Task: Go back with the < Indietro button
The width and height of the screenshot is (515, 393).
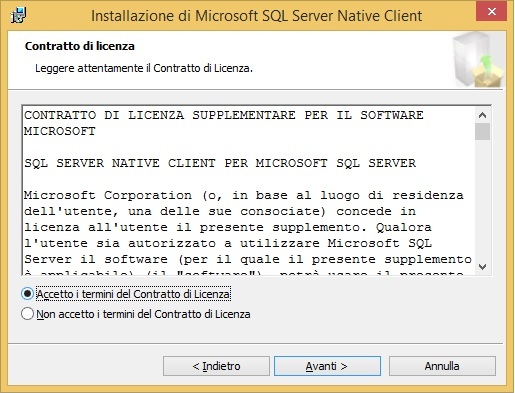Action: point(216,366)
